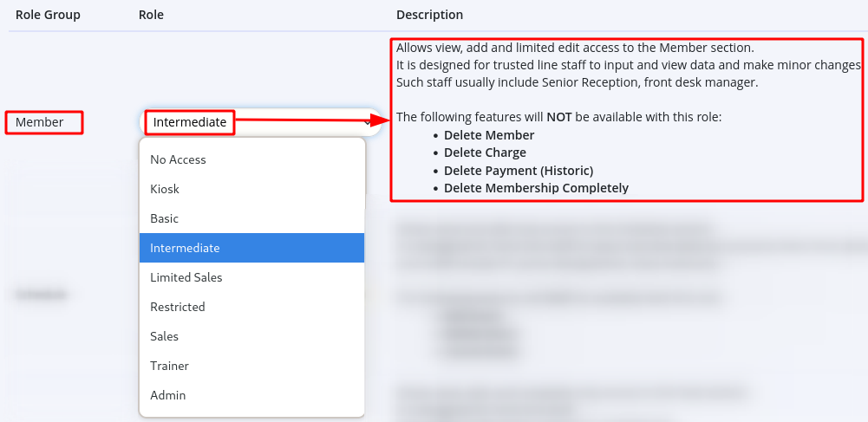868x422 pixels.
Task: Click the Member role group label
Action: [x=40, y=123]
